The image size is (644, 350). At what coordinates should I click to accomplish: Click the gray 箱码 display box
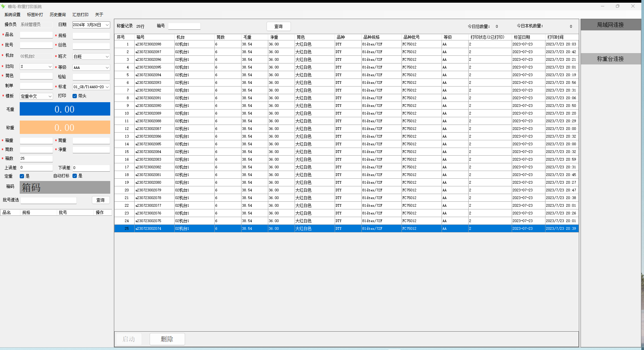pyautogui.click(x=65, y=187)
